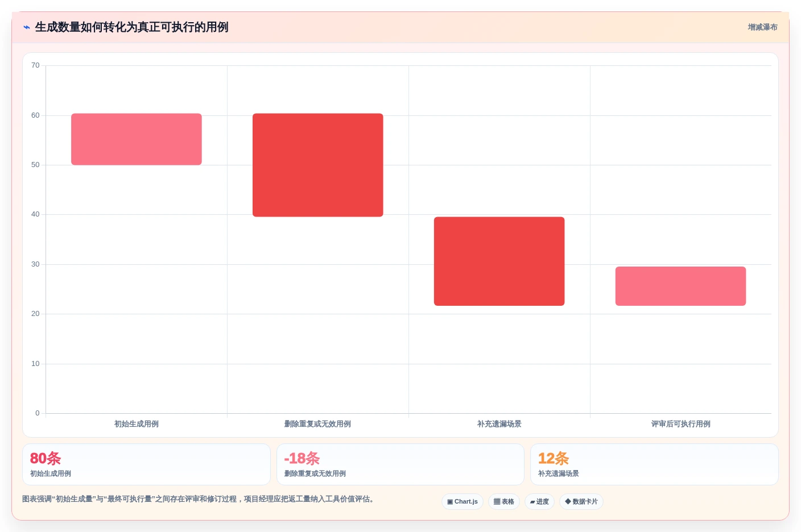This screenshot has width=801, height=532.
Task: Click the 补充遗漏场景 caption under 12条
Action: 559,473
